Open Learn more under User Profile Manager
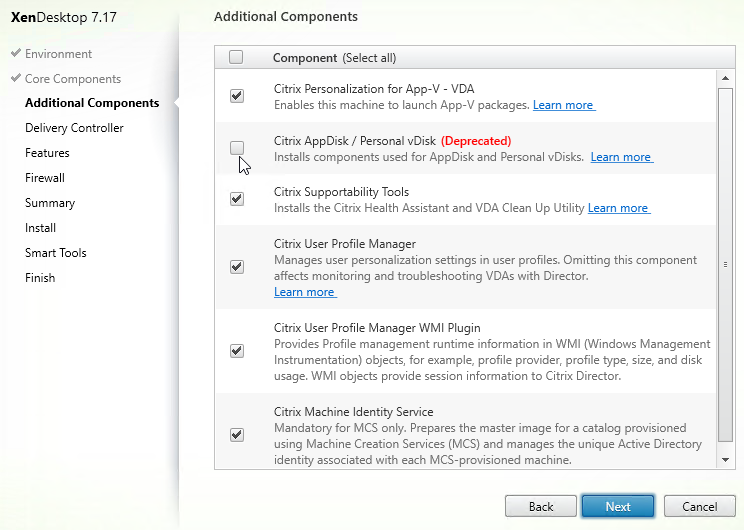The image size is (744, 530). coord(305,292)
